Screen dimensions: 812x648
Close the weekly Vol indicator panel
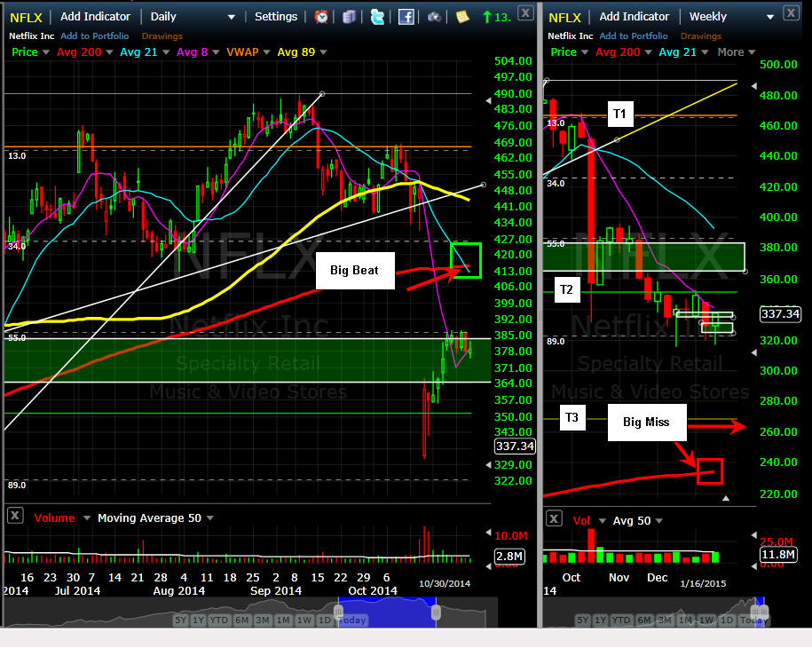(x=553, y=518)
